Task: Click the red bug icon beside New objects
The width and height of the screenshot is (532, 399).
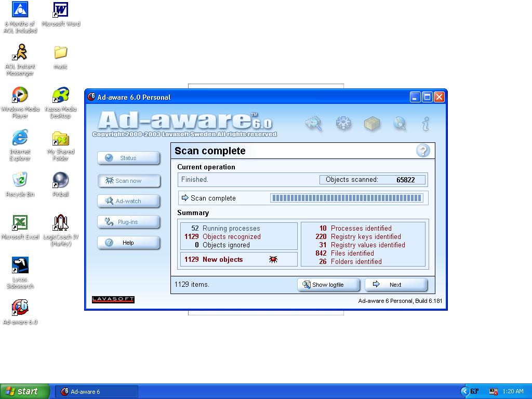Action: point(273,260)
